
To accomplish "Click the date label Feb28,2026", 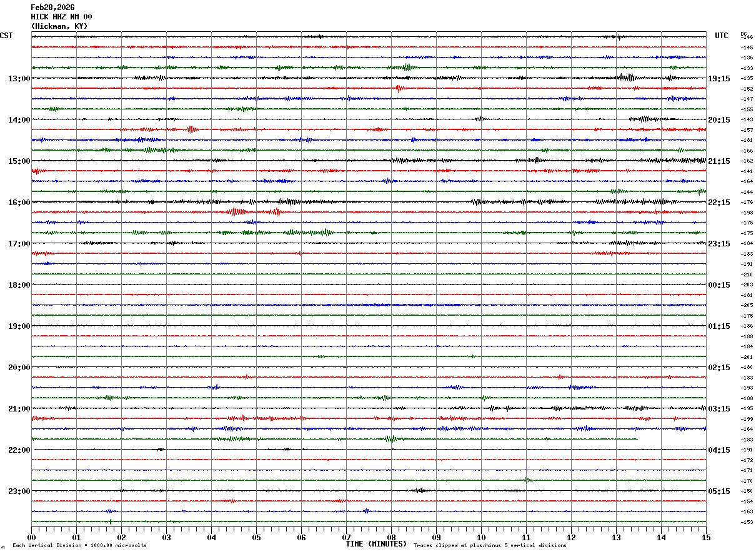I will [x=52, y=8].
